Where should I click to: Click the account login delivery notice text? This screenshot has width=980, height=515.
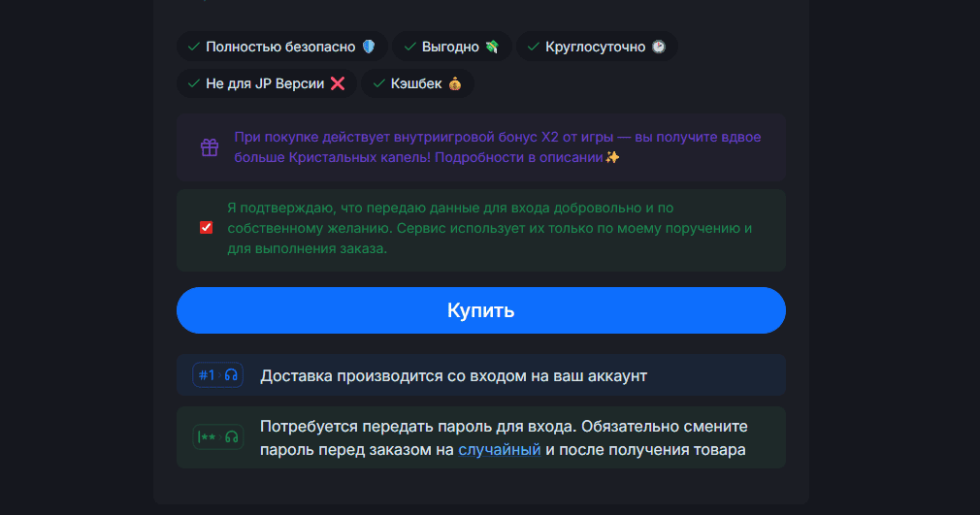point(453,375)
